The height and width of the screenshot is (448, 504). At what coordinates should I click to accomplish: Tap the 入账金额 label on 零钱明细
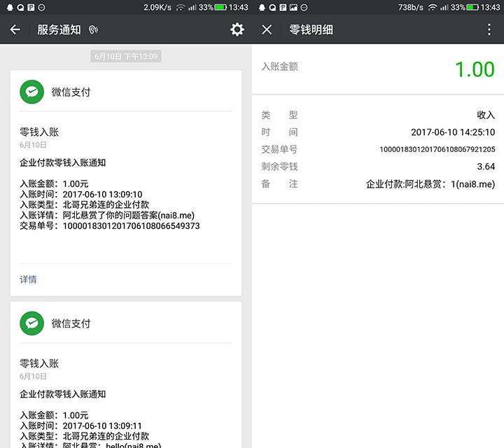279,66
